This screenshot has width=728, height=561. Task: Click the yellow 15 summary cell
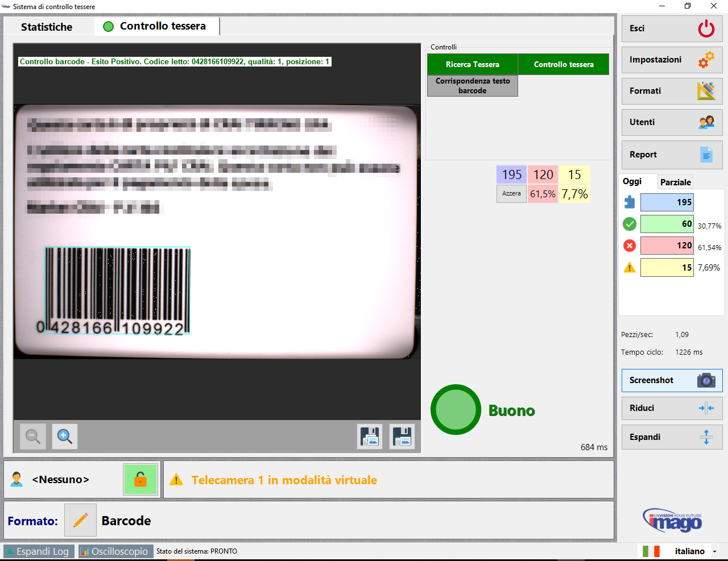[574, 174]
